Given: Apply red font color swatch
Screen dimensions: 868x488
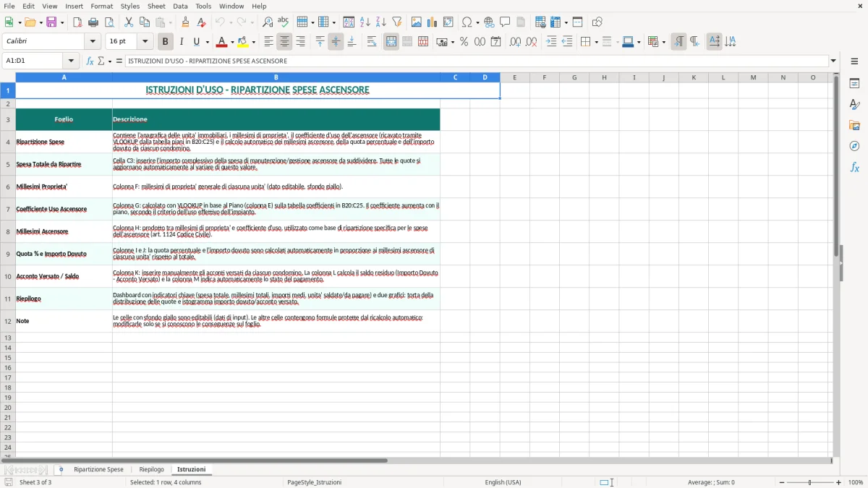Looking at the screenshot, I should tap(222, 42).
